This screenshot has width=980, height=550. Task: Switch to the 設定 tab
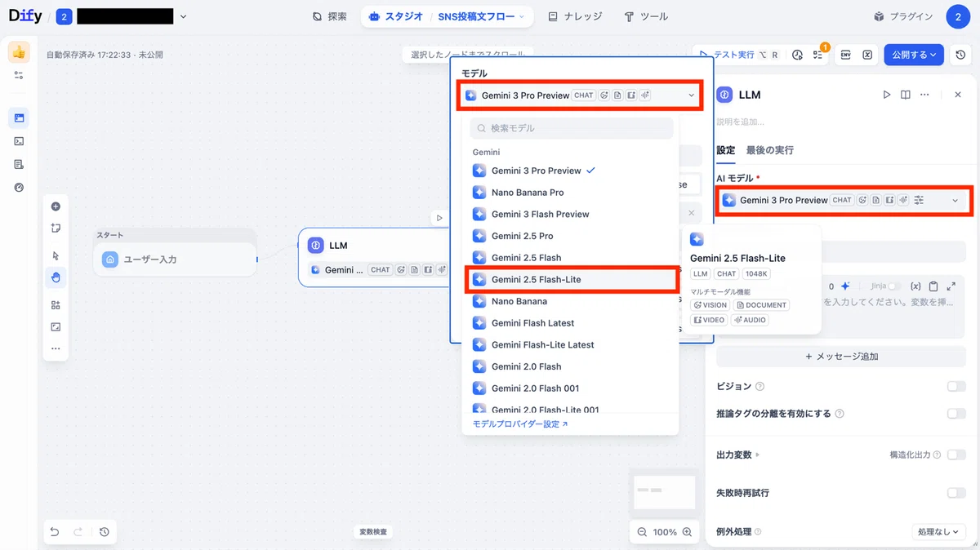click(725, 150)
